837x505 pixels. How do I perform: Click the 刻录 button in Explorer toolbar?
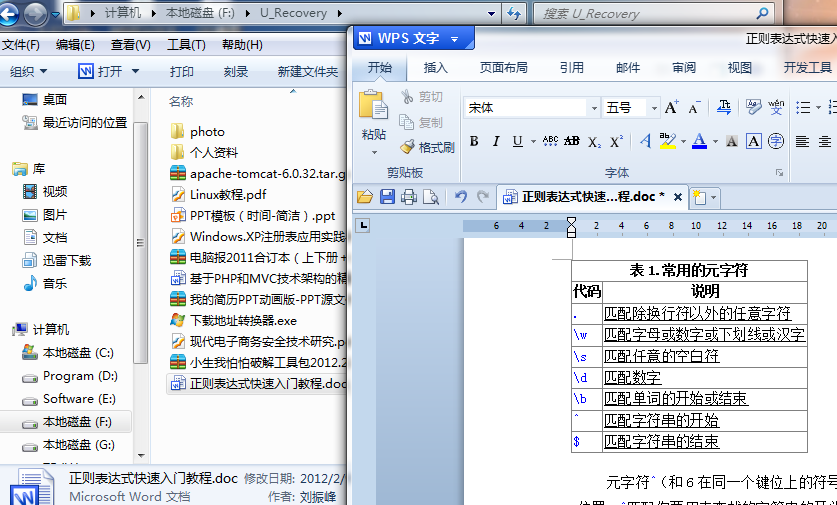click(236, 71)
